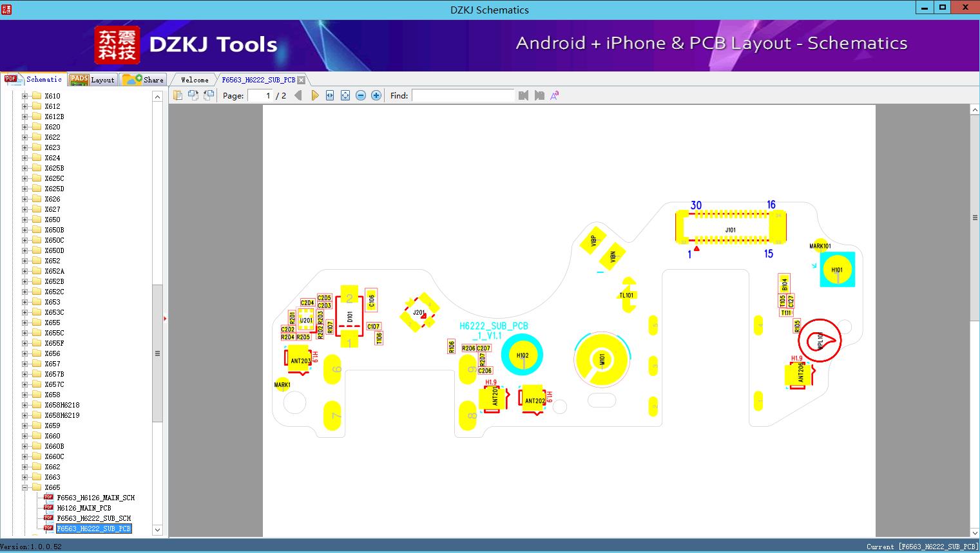Screen dimensions: 980x553
Task: Zoom out with the minus icon
Action: (x=361, y=95)
